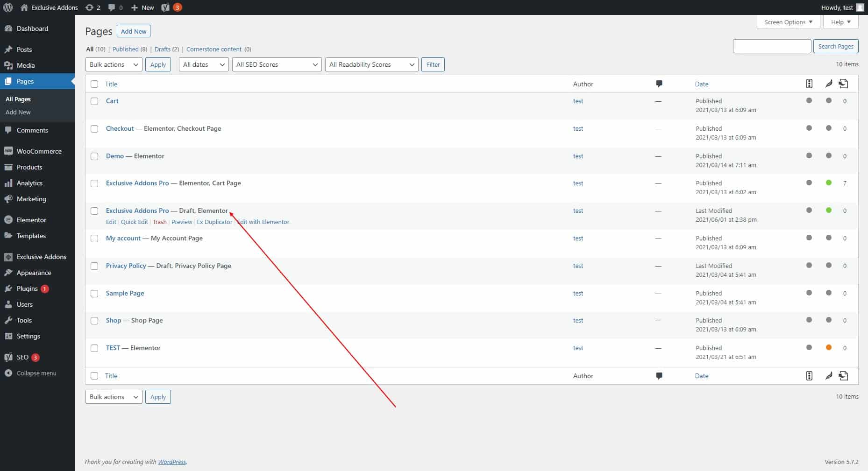Sort by SEO score column header icon
Image resolution: width=868 pixels, height=471 pixels.
click(809, 84)
